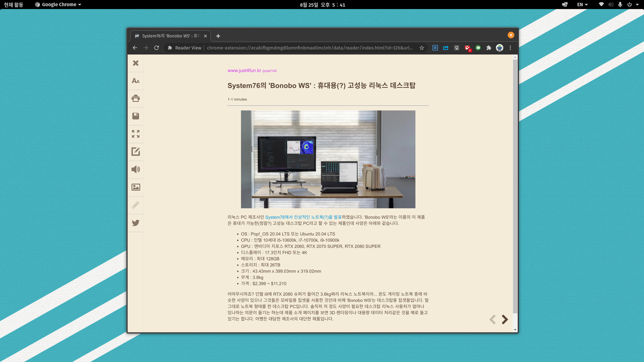Screen dimensions: 644x362
Task: Click the screen sharing tray icon
Action: coord(565,5)
